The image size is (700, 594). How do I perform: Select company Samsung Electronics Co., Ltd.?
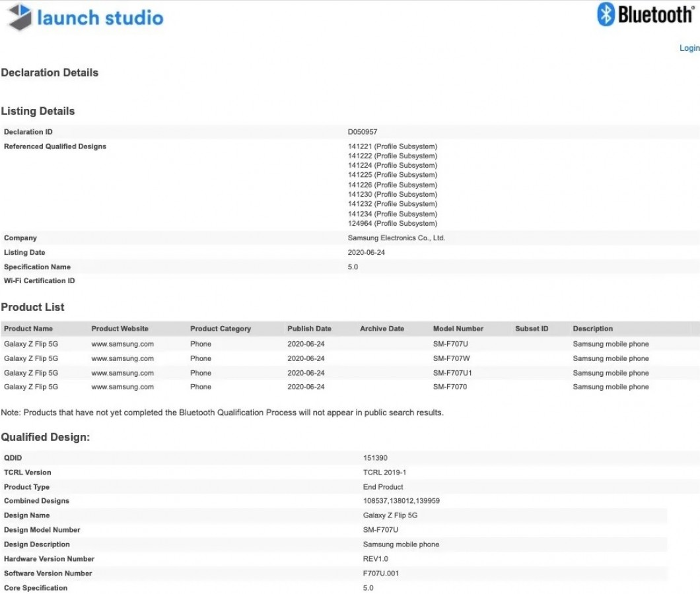396,238
